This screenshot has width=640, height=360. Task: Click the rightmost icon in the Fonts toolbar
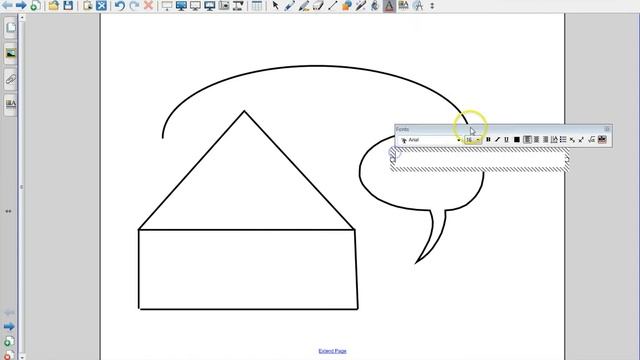click(602, 140)
